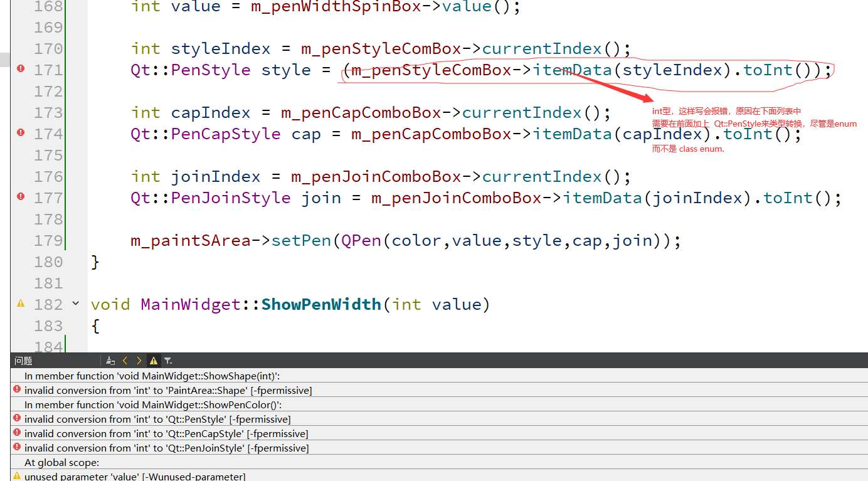Toggle the show warnings button in issues panel
Screen dimensions: 868x481
point(153,361)
